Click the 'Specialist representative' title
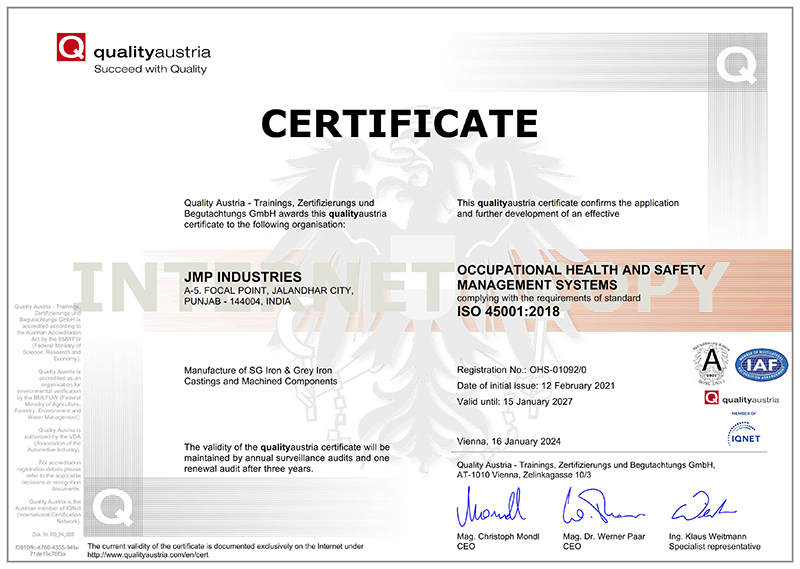Image resolution: width=800 pixels, height=569 pixels. click(715, 547)
